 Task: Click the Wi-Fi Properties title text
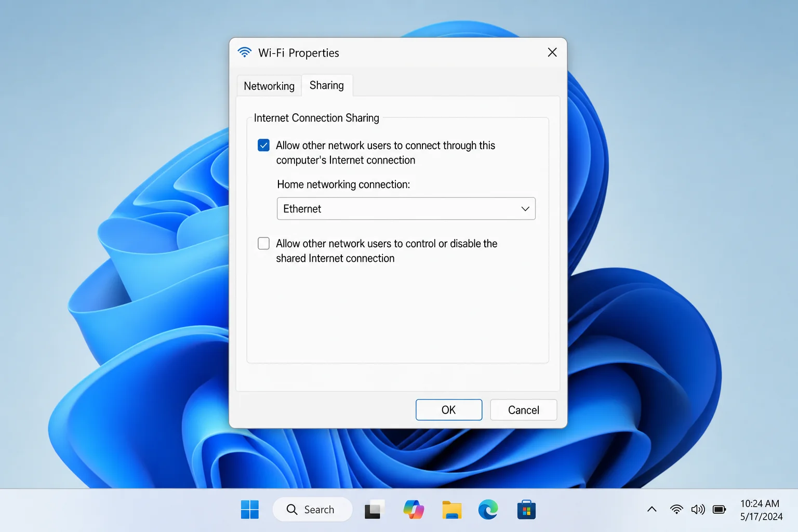[299, 53]
